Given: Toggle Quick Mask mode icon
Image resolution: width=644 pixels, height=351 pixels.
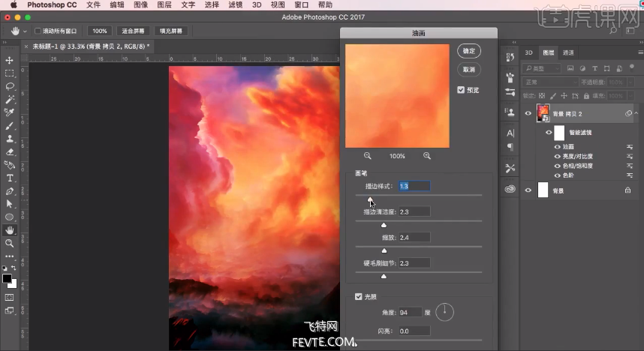Looking at the screenshot, I should [x=10, y=297].
